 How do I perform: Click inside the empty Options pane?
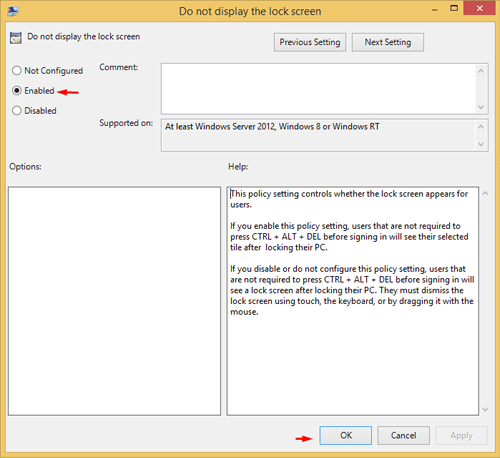[x=114, y=301]
